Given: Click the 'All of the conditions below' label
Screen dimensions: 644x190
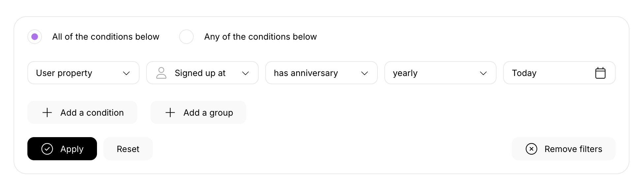Looking at the screenshot, I should (x=106, y=37).
